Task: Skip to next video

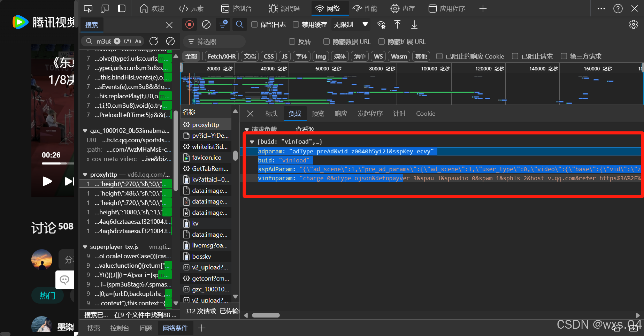Action: tap(69, 181)
